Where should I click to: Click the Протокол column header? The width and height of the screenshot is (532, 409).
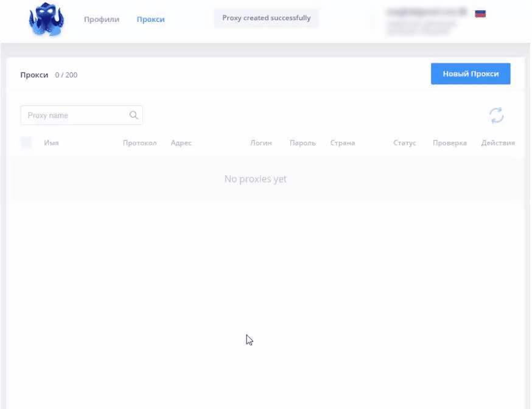click(140, 143)
